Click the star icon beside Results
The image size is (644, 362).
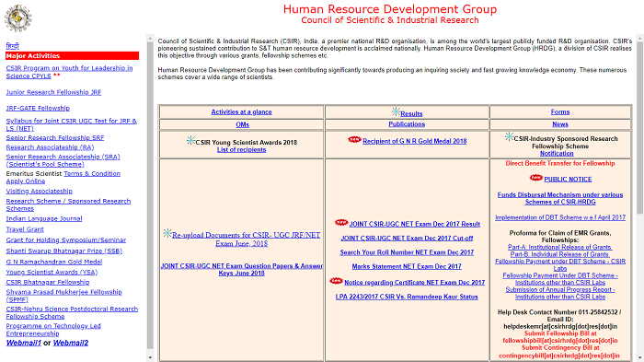[396, 111]
